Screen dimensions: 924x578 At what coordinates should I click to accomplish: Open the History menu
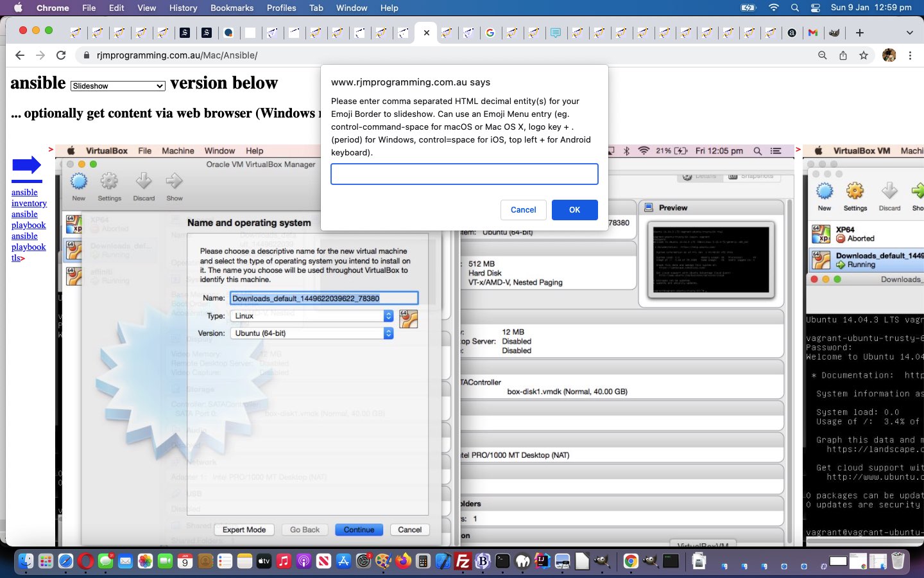pyautogui.click(x=183, y=8)
